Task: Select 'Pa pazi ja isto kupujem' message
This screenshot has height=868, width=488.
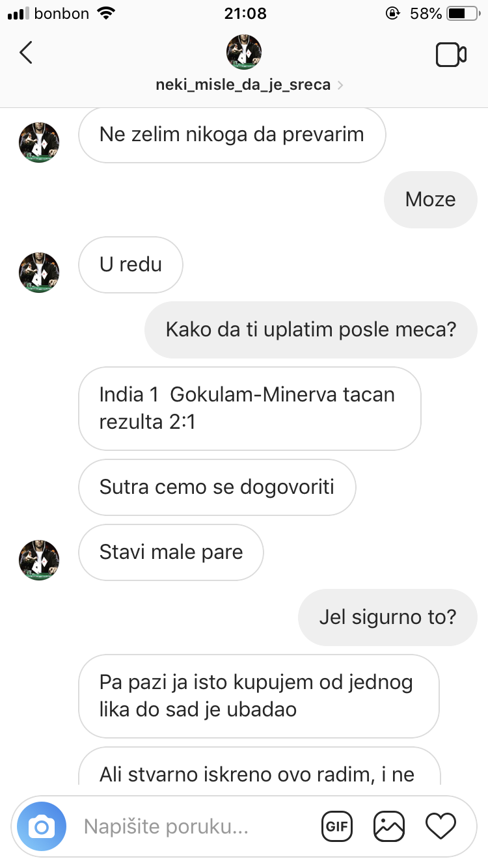Action: point(259,696)
